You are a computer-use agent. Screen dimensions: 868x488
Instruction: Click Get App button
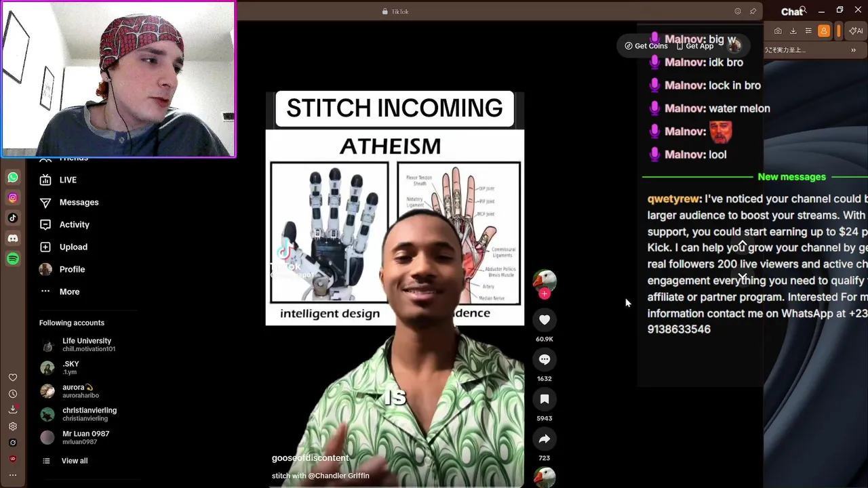[x=695, y=46]
